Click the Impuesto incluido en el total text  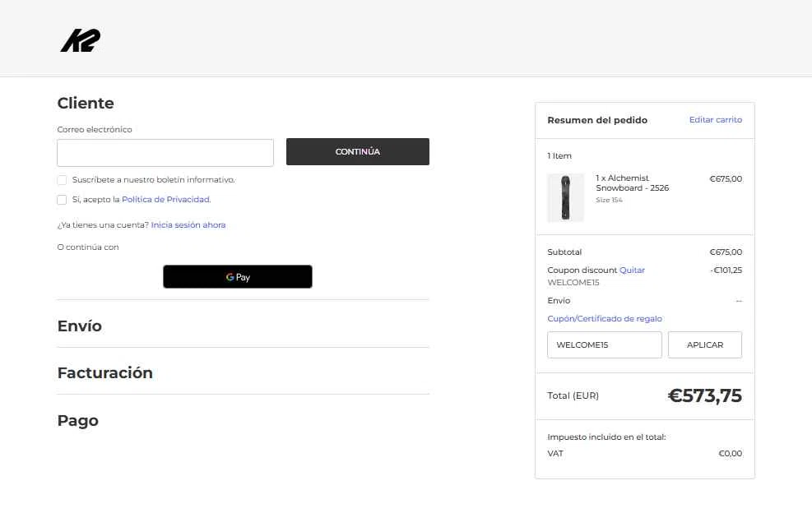(x=606, y=437)
